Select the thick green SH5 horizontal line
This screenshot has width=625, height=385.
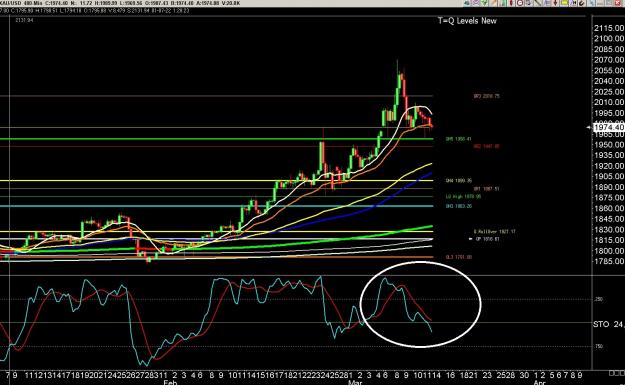(216, 139)
